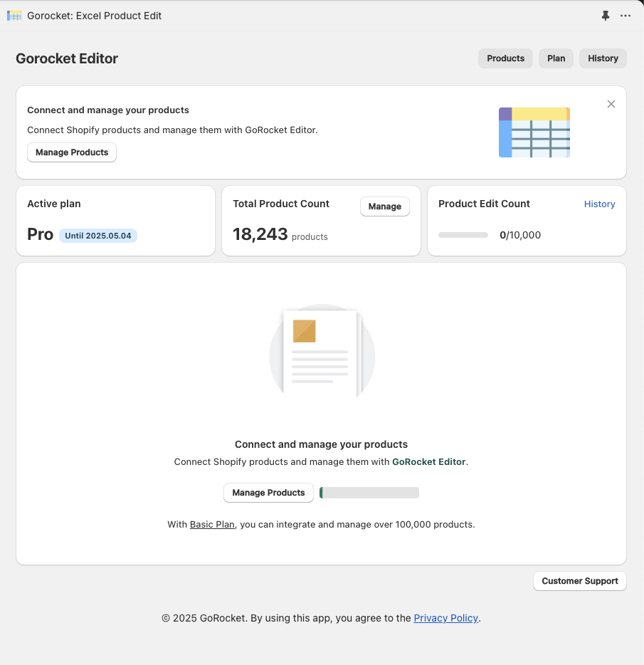Image resolution: width=644 pixels, height=665 pixels.
Task: Open the three-dots more options menu
Action: 625,16
